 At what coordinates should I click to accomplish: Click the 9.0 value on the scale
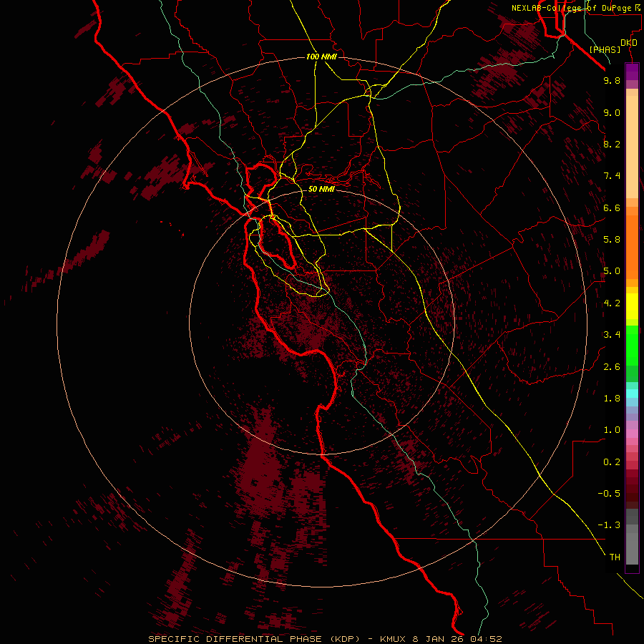point(612,112)
